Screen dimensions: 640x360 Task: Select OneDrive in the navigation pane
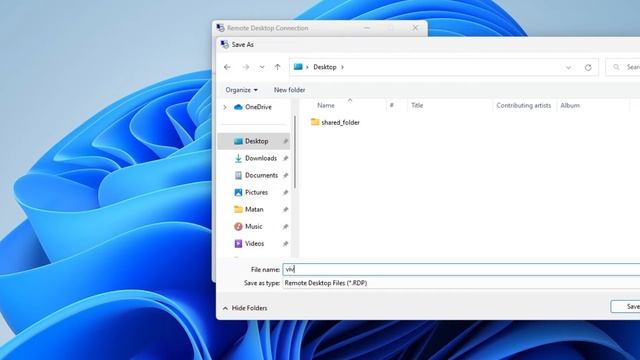click(x=258, y=107)
